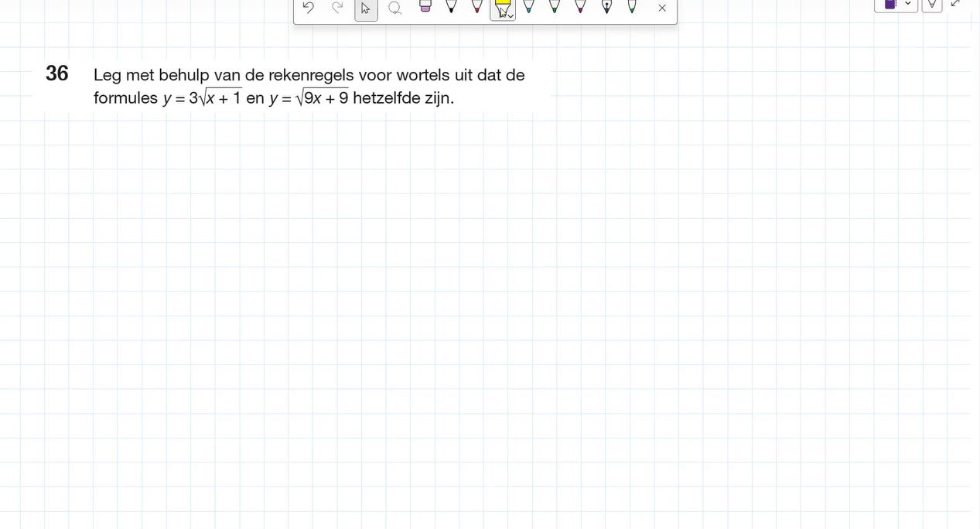Image resolution: width=980 pixels, height=529 pixels.
Task: Select the arrow selection cursor tool
Action: pyautogui.click(x=366, y=9)
